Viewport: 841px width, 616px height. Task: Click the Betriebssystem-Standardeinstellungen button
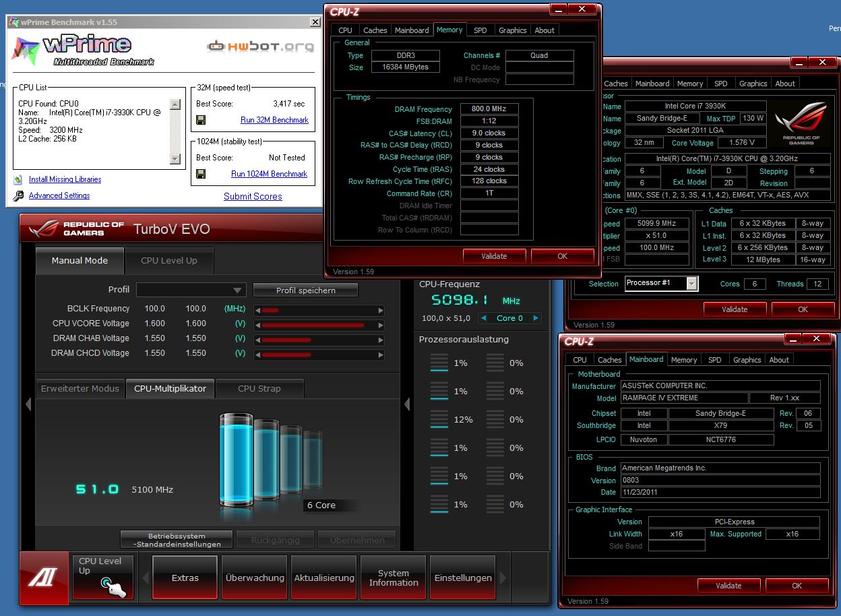point(177,540)
